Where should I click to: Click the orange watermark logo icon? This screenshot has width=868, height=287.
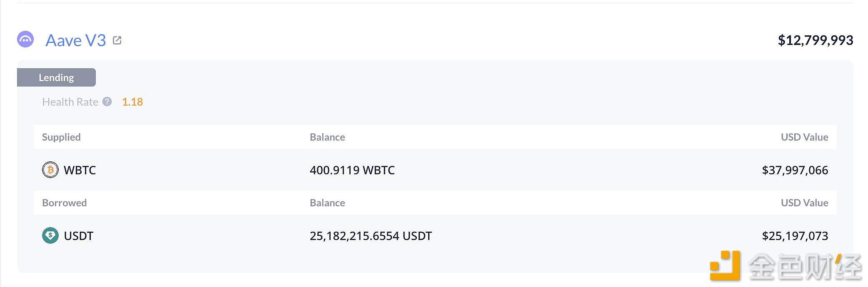(x=725, y=265)
